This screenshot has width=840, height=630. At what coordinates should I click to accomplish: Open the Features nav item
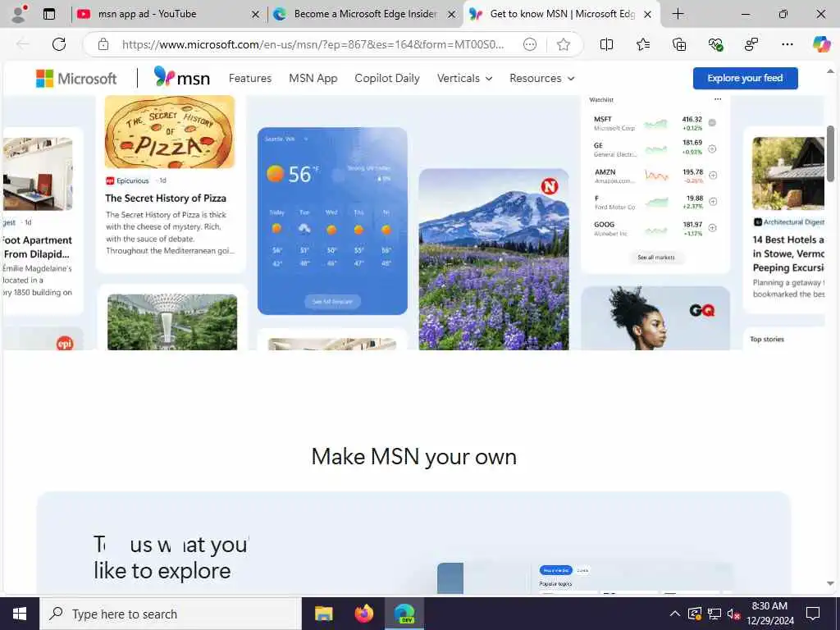pos(249,78)
